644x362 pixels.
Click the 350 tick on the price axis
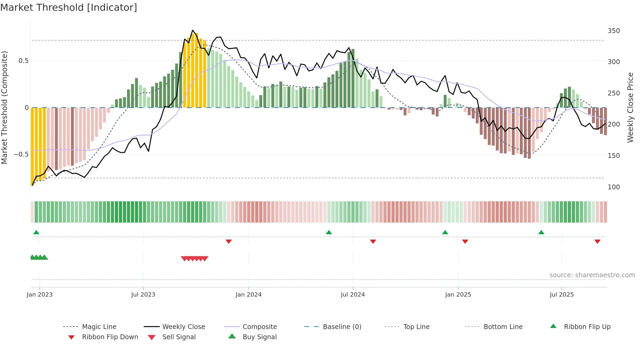point(614,31)
